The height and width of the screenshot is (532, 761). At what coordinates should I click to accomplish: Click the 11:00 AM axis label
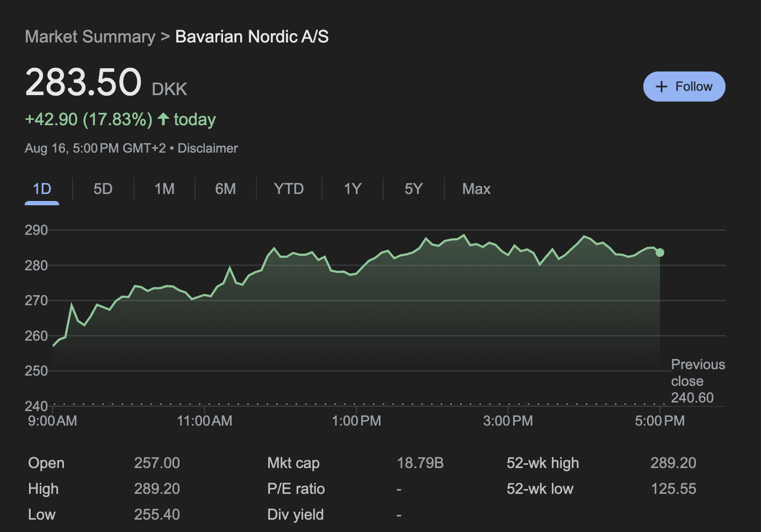tap(205, 421)
